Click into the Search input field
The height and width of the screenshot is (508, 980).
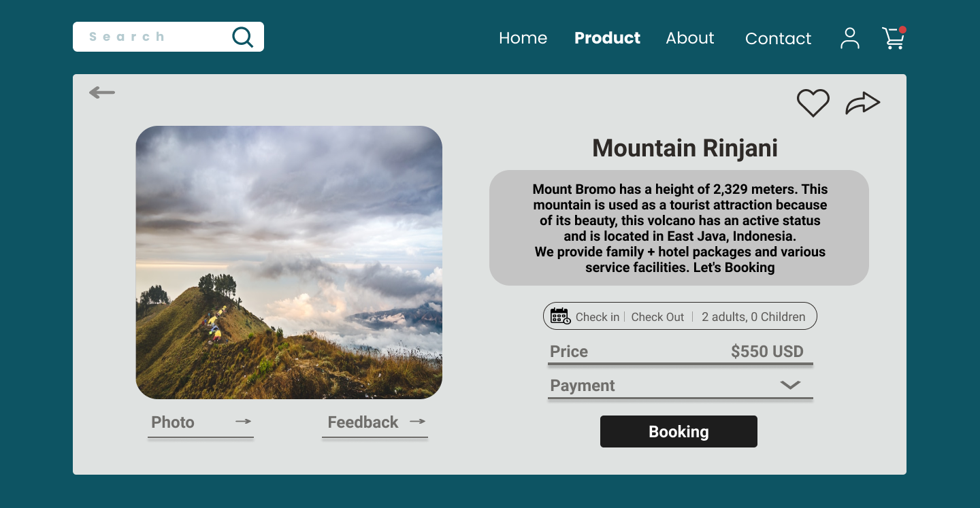pyautogui.click(x=150, y=37)
